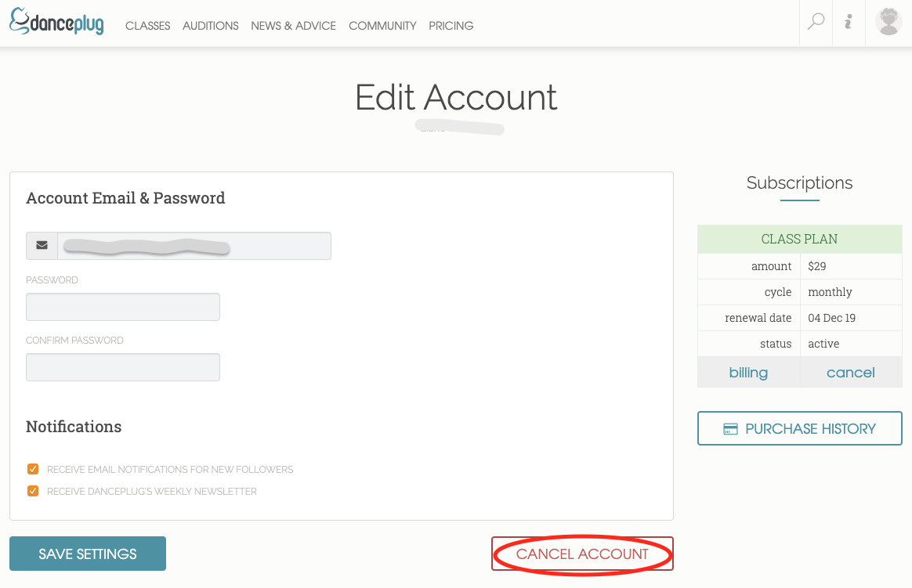The width and height of the screenshot is (912, 588).
Task: Open the Pricing page
Action: pyautogui.click(x=451, y=26)
